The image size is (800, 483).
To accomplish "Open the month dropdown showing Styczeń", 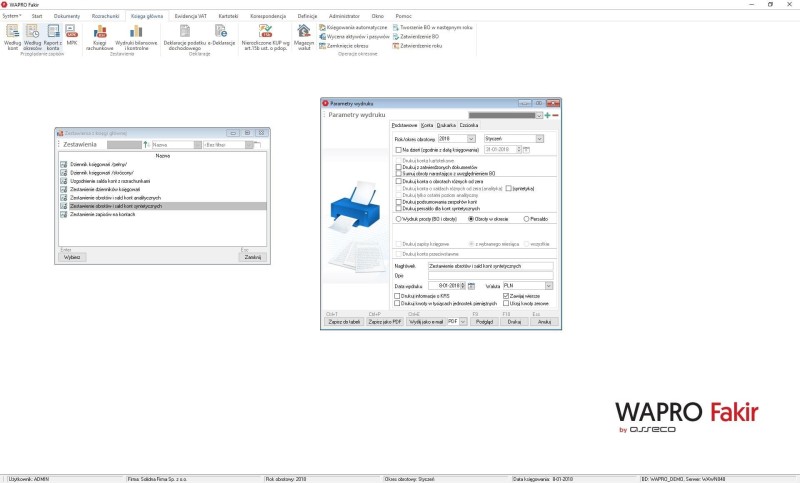I will 539,138.
